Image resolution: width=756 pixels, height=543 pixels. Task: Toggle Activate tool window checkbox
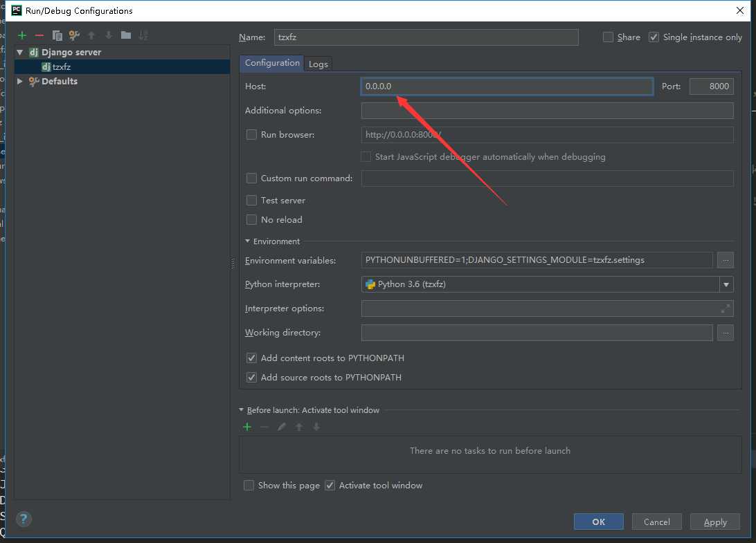coord(330,485)
